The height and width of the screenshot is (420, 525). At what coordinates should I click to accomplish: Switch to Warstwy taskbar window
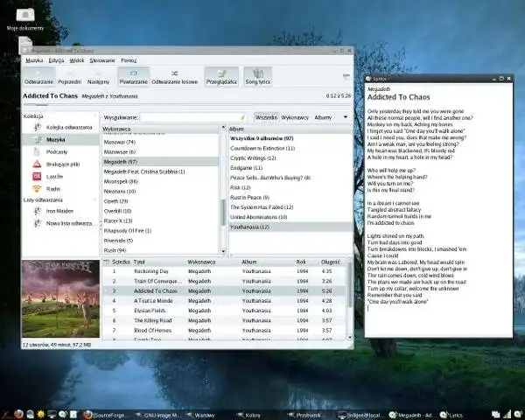point(201,415)
